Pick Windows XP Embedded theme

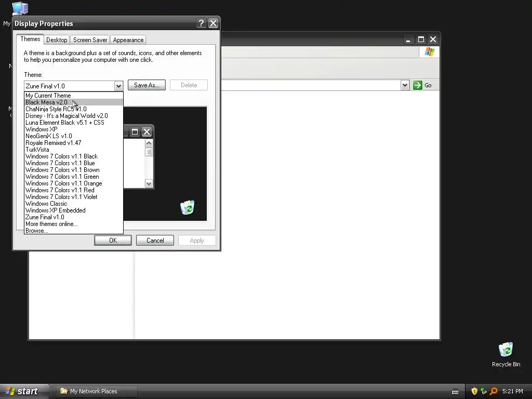point(74,210)
